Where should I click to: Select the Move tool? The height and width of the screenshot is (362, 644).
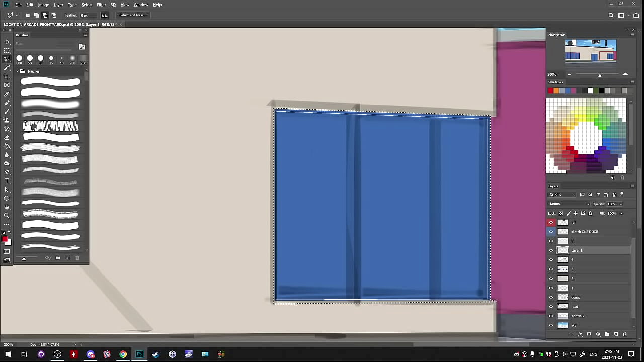[x=7, y=42]
